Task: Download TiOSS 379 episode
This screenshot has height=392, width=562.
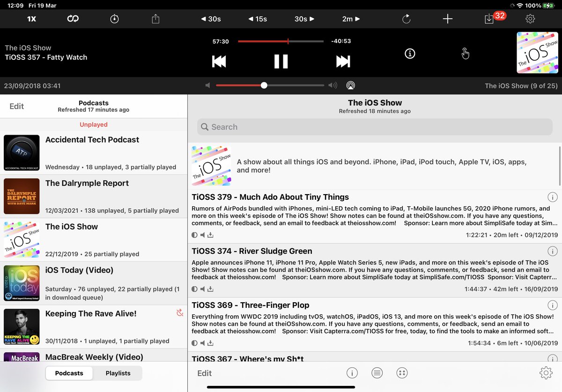Action: (210, 235)
